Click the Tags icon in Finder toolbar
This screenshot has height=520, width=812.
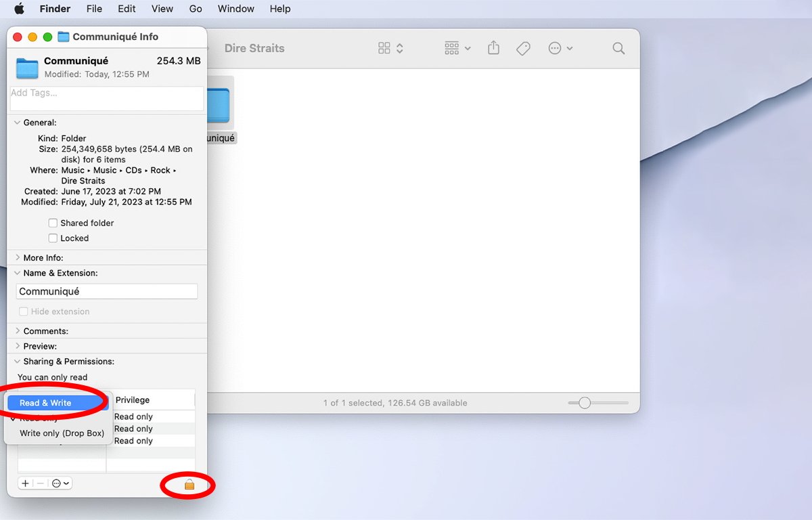tap(523, 48)
